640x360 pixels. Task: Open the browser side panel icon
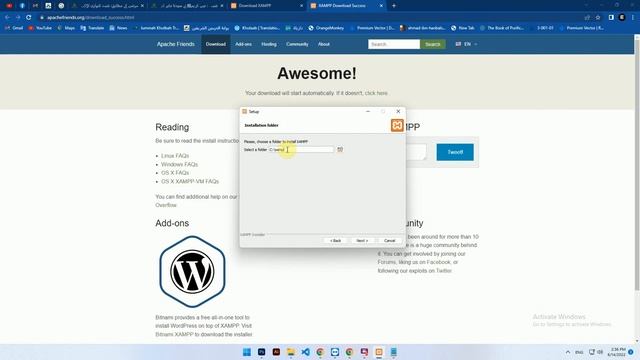pos(611,18)
